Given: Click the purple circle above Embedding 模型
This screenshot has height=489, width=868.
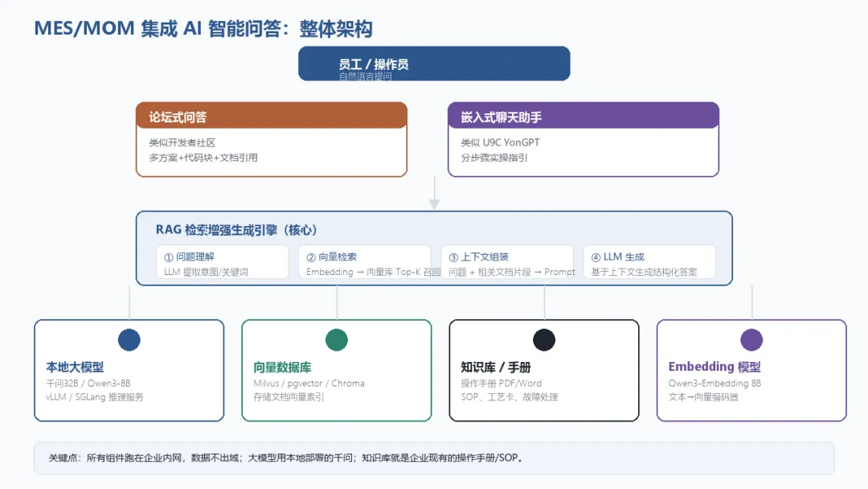Looking at the screenshot, I should (751, 340).
